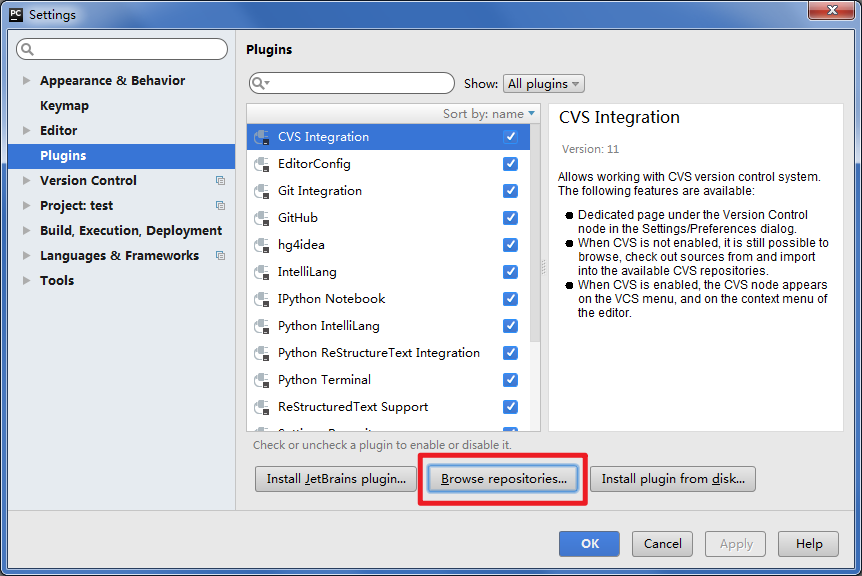Click the IntelliLang plugin icon
Viewport: 862px width, 576px height.
(x=262, y=272)
